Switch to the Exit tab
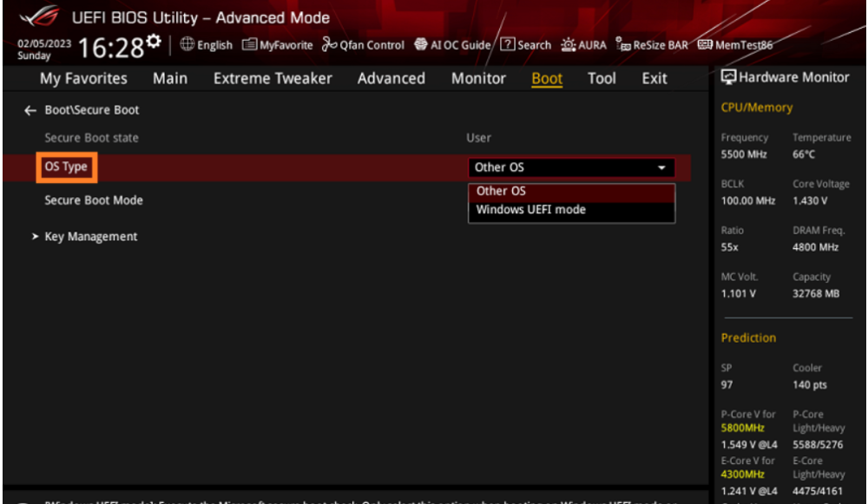Image resolution: width=868 pixels, height=504 pixels. (x=654, y=79)
